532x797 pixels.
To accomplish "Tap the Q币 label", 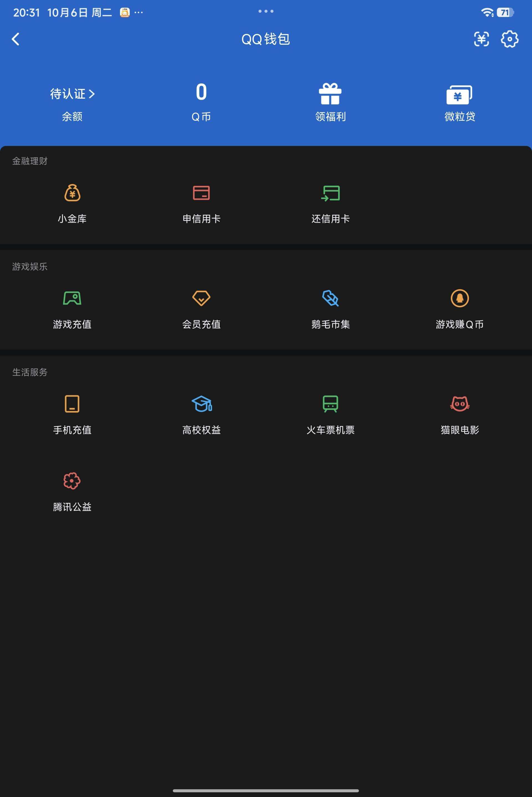I will [201, 117].
